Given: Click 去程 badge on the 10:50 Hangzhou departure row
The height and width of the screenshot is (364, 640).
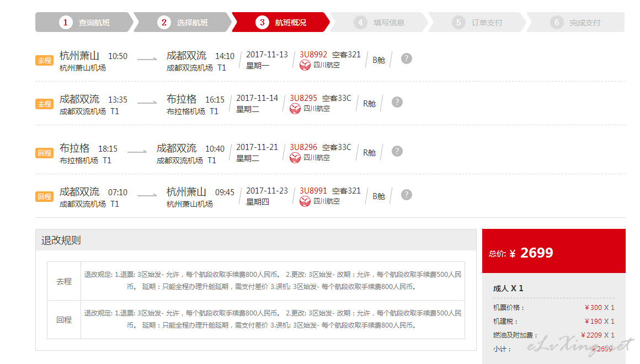Looking at the screenshot, I should pos(45,61).
